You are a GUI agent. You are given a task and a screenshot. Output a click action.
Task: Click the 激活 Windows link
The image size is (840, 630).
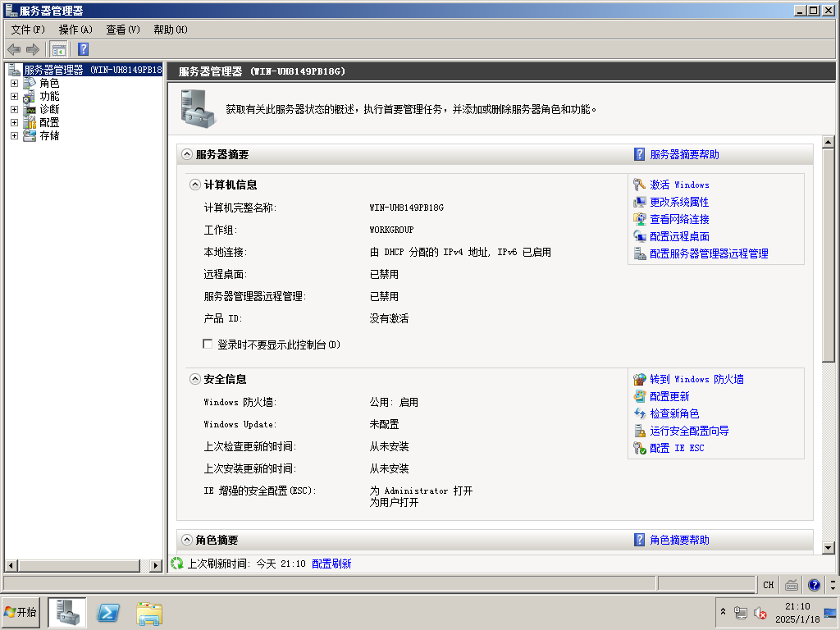(x=679, y=185)
